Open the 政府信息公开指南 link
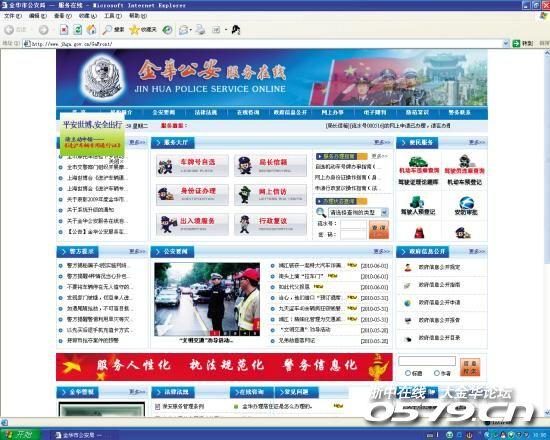Image resolution: width=550 pixels, height=440 pixels. [439, 285]
